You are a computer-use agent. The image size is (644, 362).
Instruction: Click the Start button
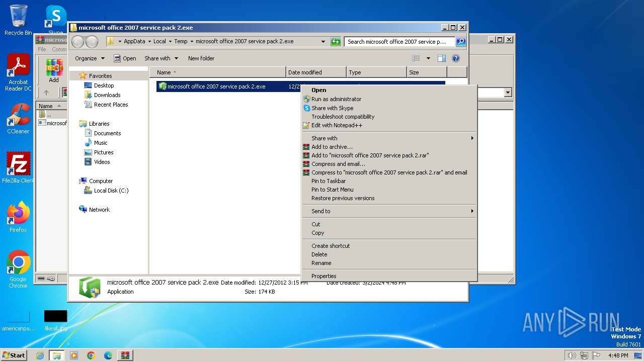(14, 355)
